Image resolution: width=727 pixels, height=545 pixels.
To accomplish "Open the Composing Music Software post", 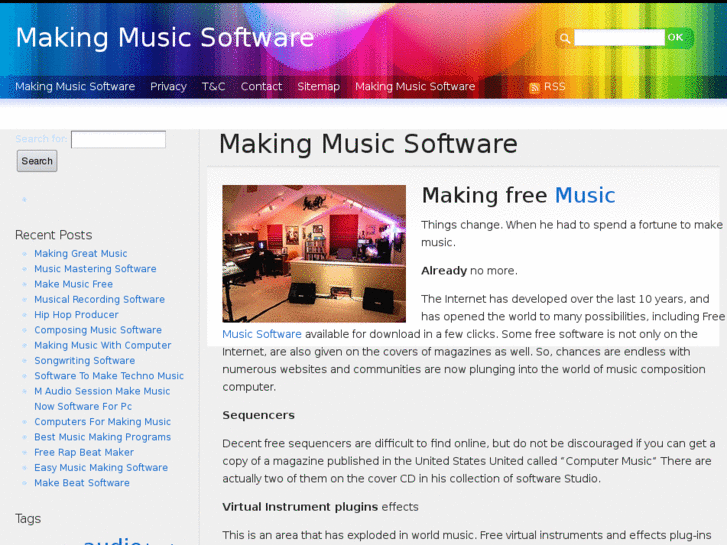I will click(98, 330).
